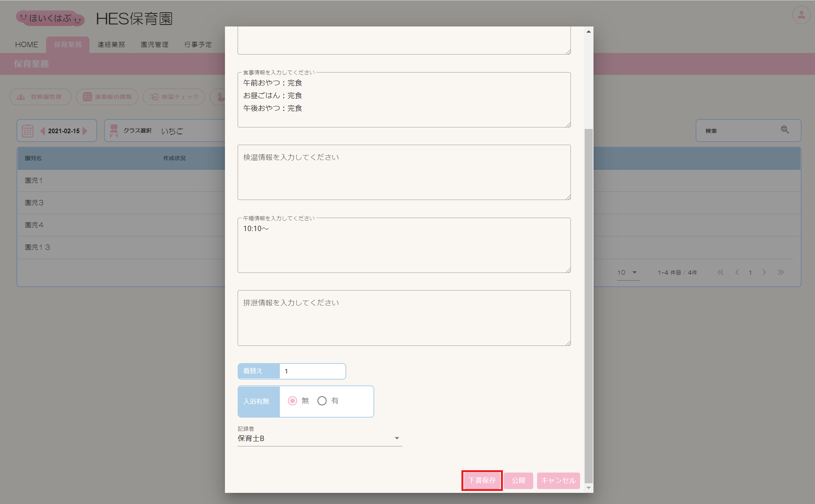Go to next date with right arrow
The image size is (815, 504).
tap(85, 131)
